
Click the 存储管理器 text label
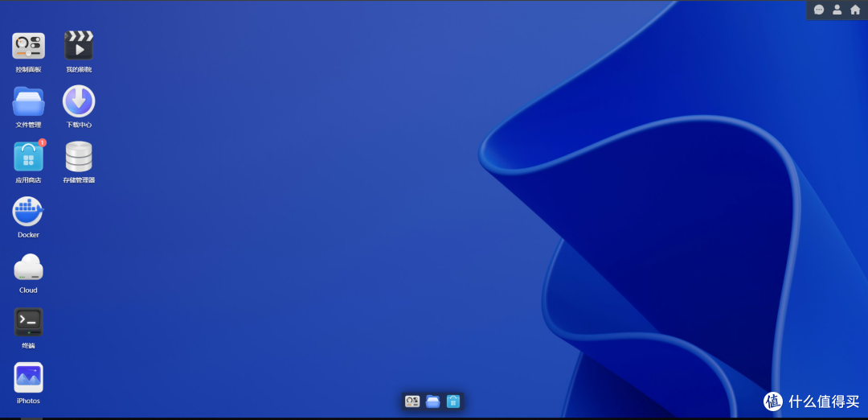[79, 180]
